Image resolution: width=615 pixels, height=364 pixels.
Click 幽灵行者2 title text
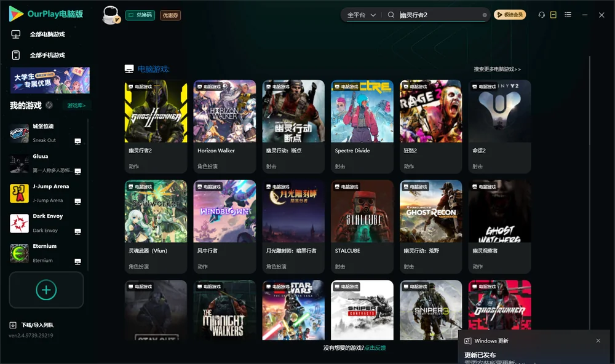click(x=140, y=151)
